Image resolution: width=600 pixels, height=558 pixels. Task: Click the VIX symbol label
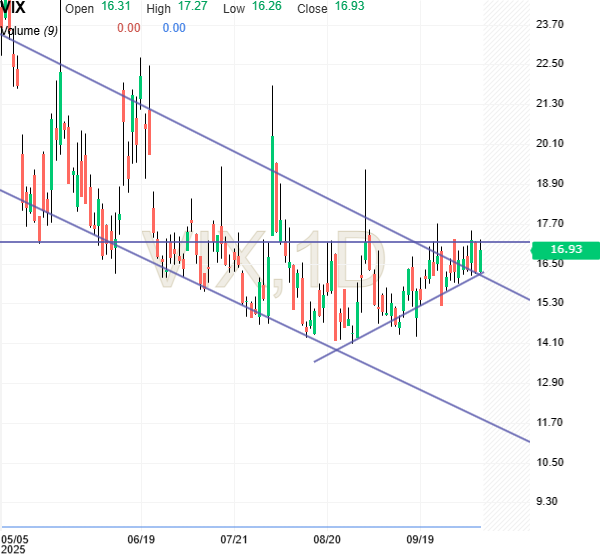point(14,9)
